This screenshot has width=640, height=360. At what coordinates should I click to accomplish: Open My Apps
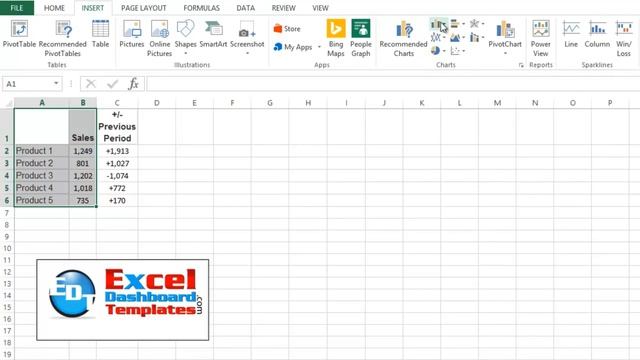click(x=293, y=47)
